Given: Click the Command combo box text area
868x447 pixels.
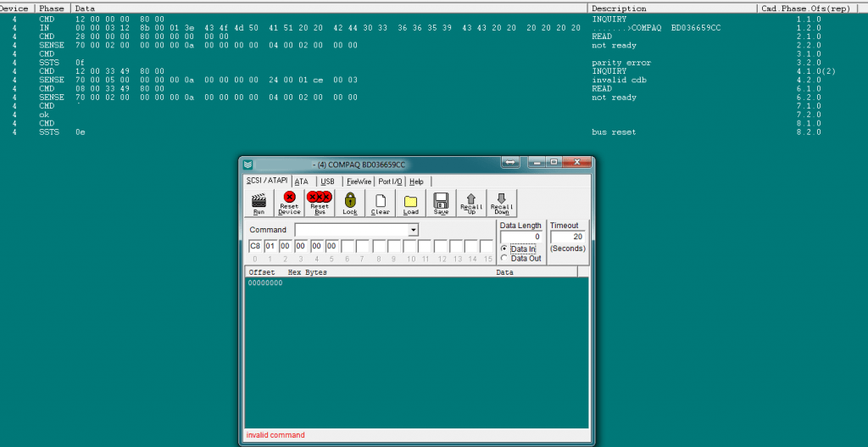Looking at the screenshot, I should [x=352, y=230].
